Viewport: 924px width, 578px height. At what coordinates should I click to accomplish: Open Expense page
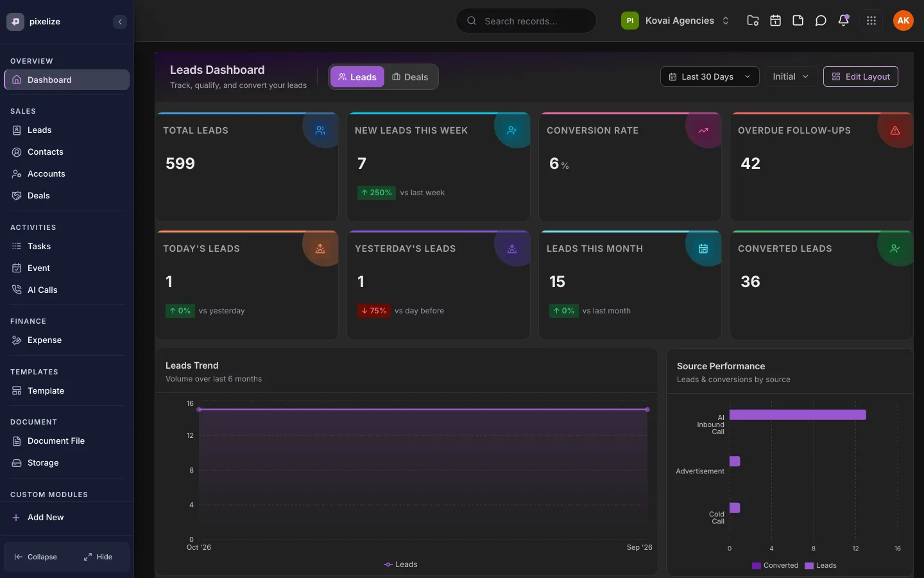point(67,340)
